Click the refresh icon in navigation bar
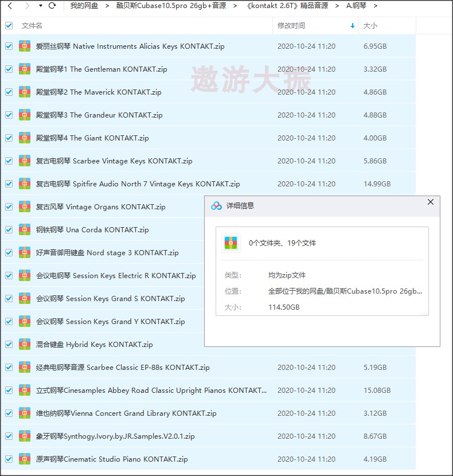 [x=52, y=6]
